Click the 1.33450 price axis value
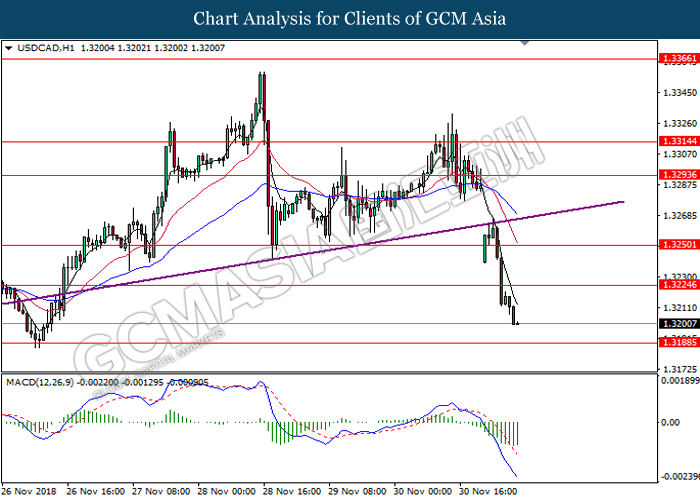700x500 pixels. (680, 93)
